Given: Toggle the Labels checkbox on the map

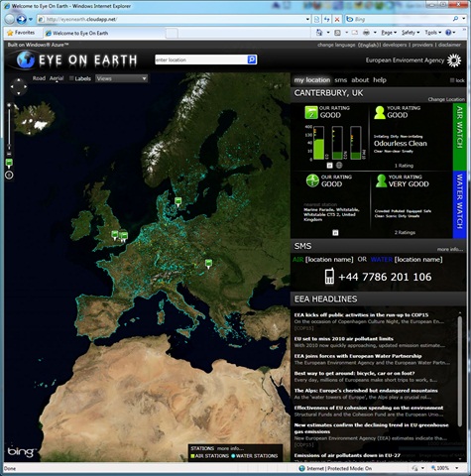Looking at the screenshot, I should (71, 78).
